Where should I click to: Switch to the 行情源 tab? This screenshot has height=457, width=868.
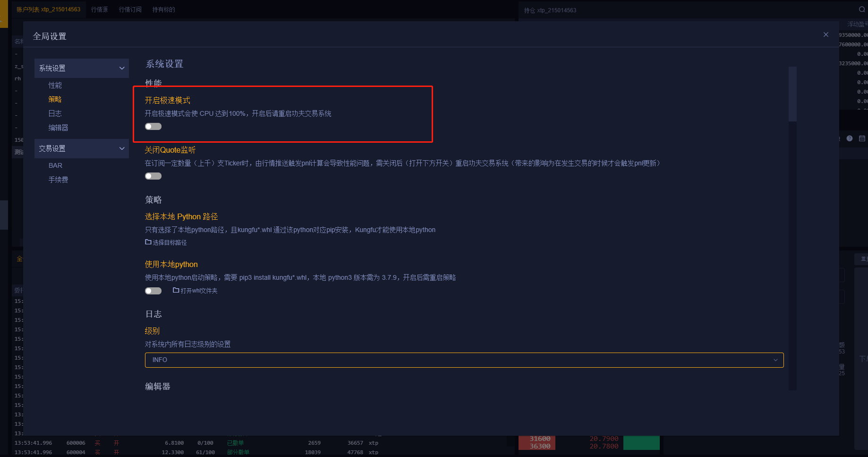click(x=99, y=9)
